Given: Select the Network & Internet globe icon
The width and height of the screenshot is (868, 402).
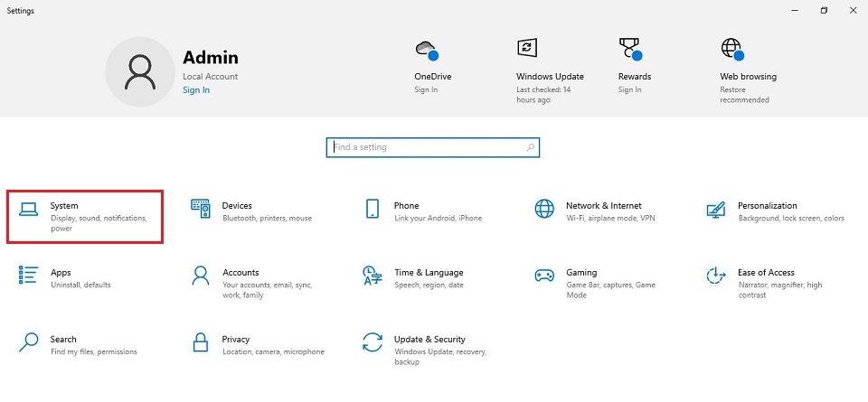Looking at the screenshot, I should point(544,210).
